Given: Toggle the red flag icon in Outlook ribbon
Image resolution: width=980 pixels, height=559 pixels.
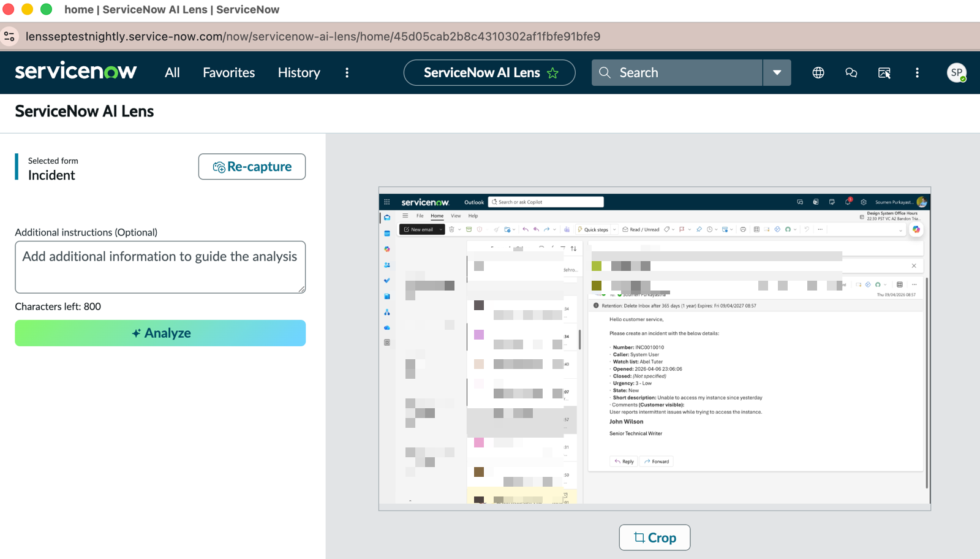Looking at the screenshot, I should pyautogui.click(x=682, y=229).
